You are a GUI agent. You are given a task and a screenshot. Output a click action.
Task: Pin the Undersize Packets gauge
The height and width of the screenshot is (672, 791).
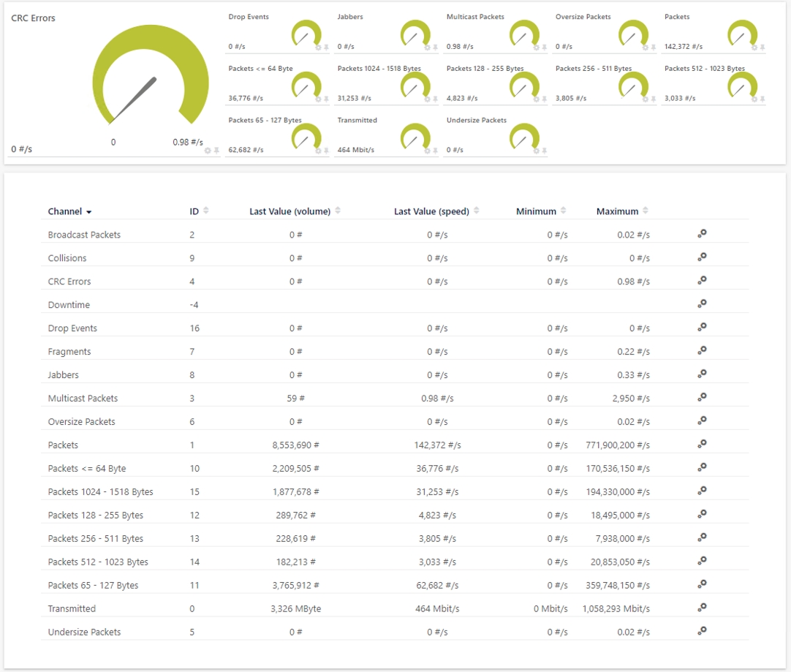pyautogui.click(x=544, y=151)
